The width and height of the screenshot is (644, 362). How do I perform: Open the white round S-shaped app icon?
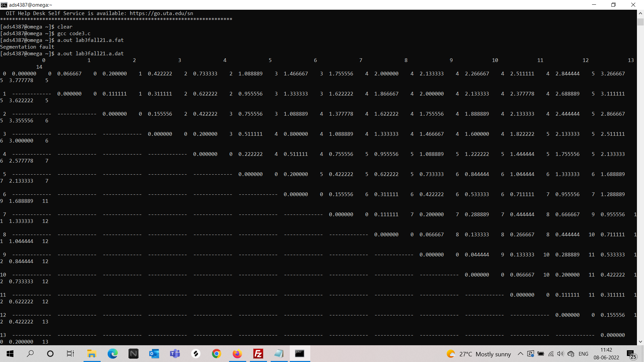click(196, 354)
